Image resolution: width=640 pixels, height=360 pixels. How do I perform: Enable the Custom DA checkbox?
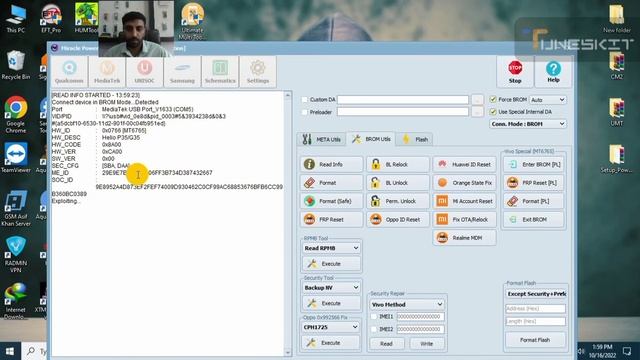pyautogui.click(x=304, y=100)
